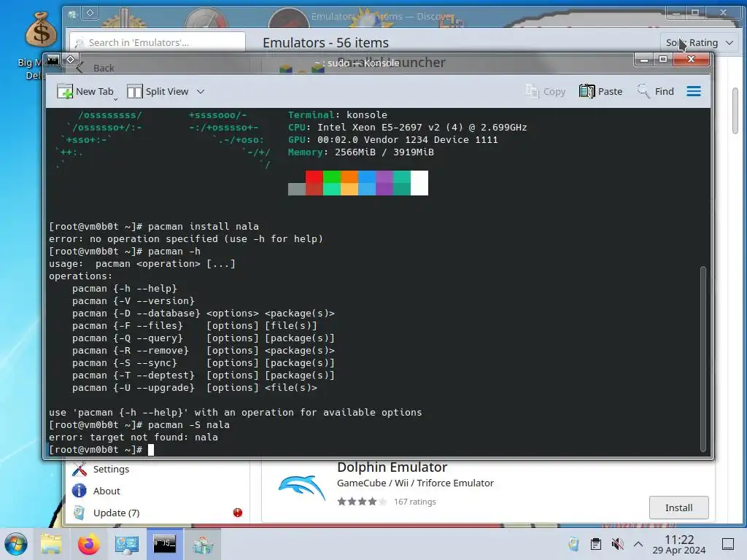Click the white color block in neofetch output
The width and height of the screenshot is (747, 560).
[x=419, y=183]
